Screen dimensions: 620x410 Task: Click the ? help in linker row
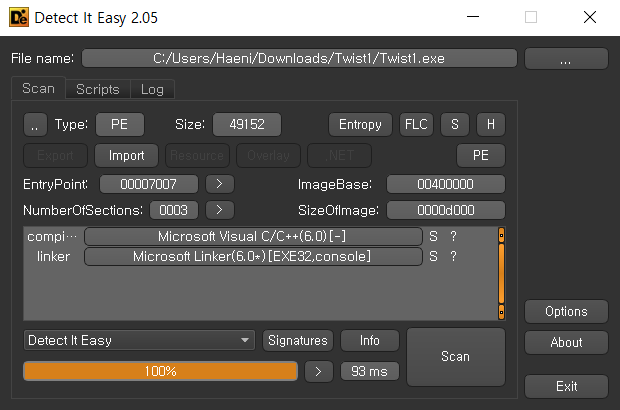[453, 257]
